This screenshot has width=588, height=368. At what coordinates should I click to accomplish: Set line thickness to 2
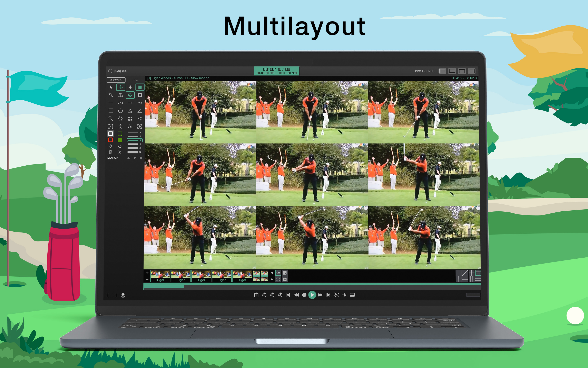(x=134, y=136)
